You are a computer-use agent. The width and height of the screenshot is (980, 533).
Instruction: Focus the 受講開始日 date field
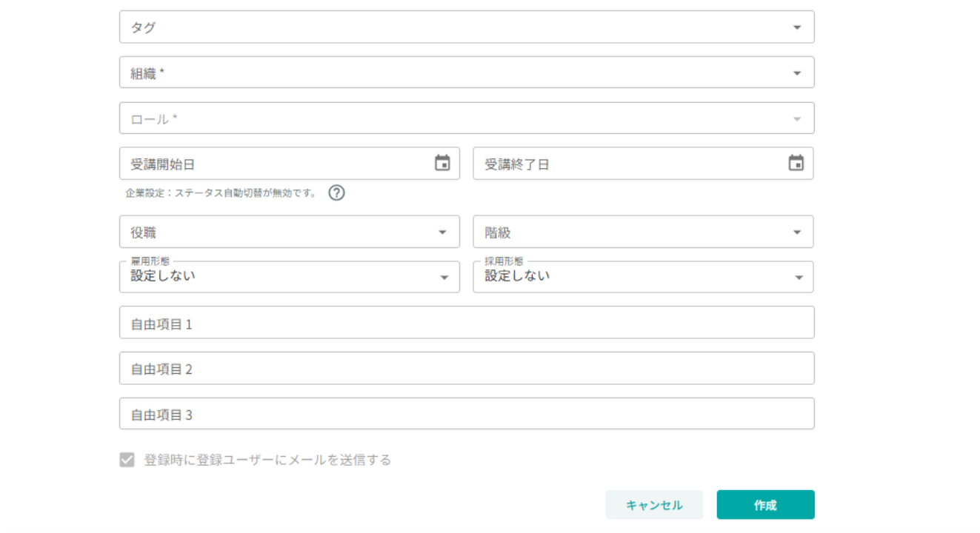[290, 164]
